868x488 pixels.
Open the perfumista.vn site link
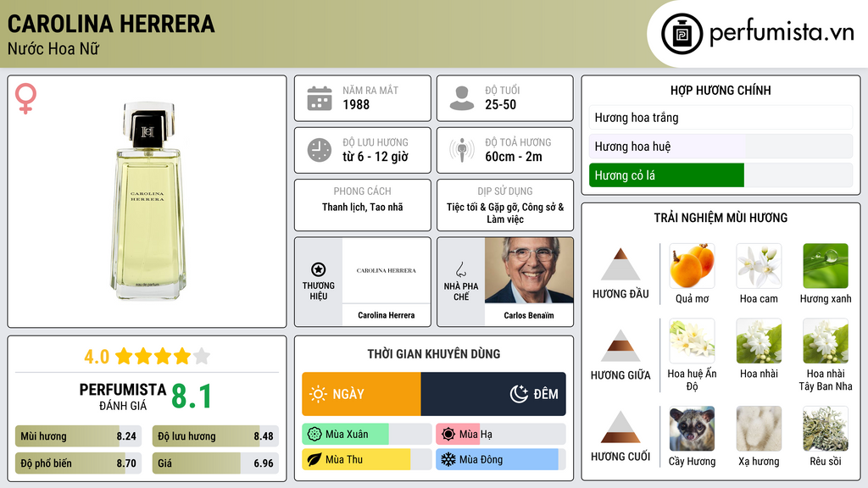tap(782, 33)
